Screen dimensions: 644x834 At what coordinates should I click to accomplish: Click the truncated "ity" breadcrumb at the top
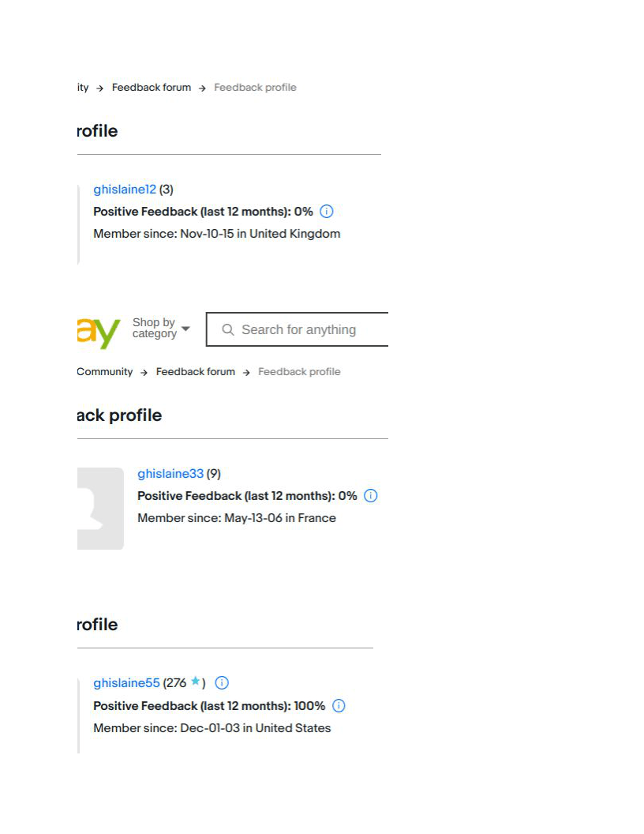[x=83, y=88]
